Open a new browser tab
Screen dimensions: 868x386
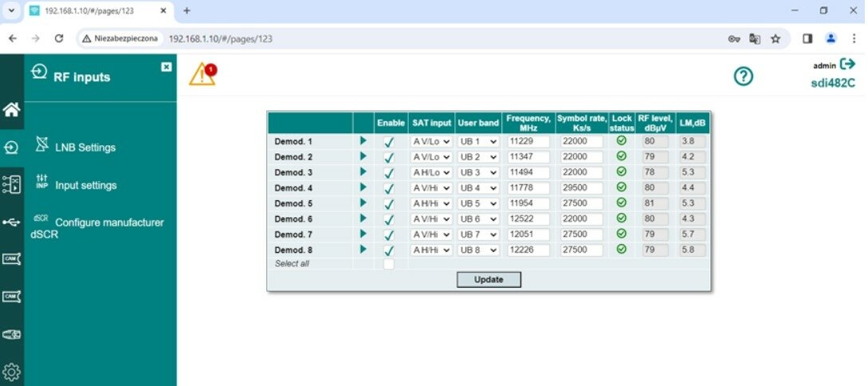(x=187, y=10)
